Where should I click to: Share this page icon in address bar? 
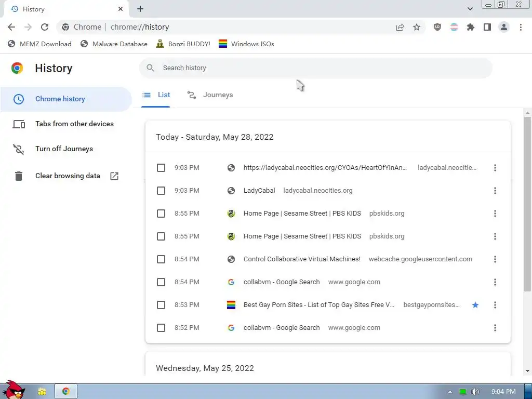(400, 27)
